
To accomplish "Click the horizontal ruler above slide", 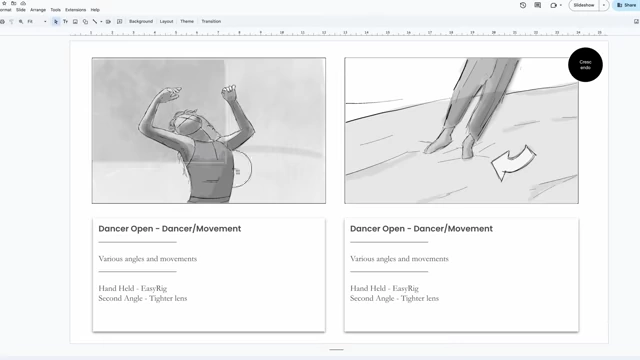I will coord(339,33).
